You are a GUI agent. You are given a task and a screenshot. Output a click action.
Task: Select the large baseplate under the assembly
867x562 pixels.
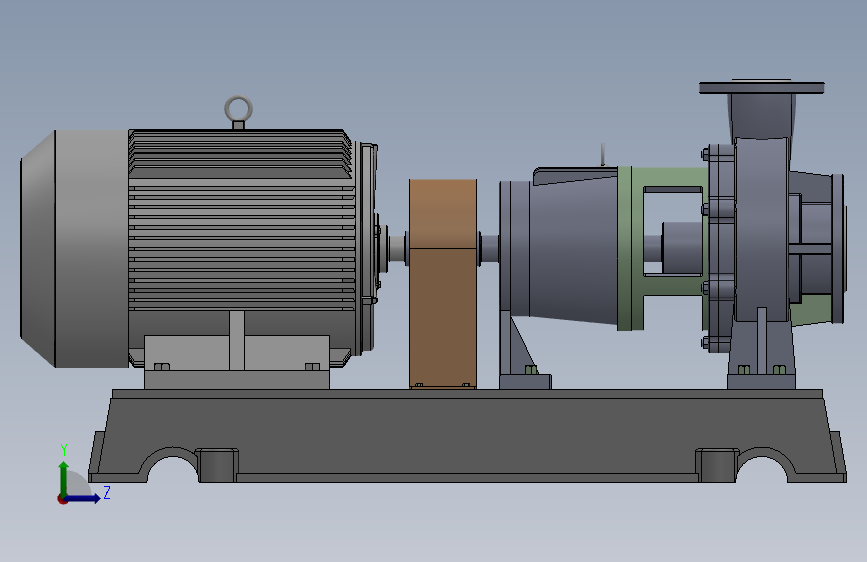tap(468, 436)
